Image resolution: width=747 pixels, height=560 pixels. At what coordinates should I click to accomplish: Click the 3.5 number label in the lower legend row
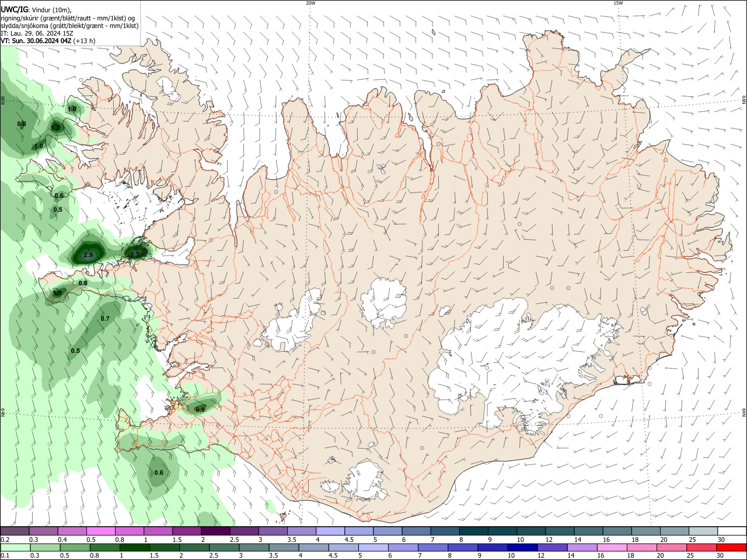tap(273, 556)
